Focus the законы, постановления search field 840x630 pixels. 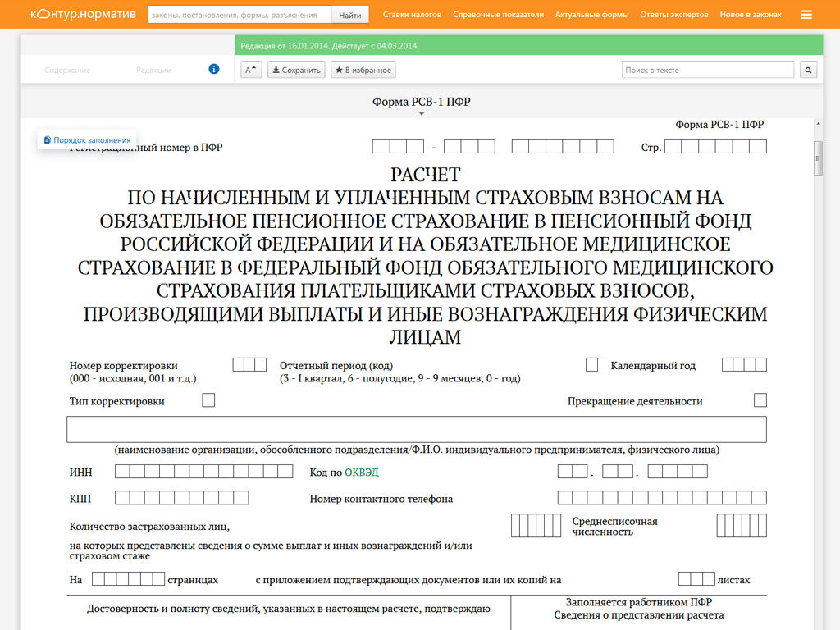point(240,15)
